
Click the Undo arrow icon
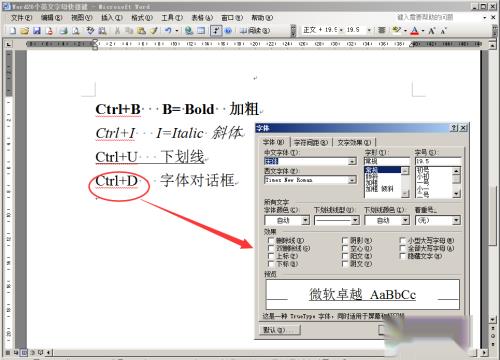[168, 31]
